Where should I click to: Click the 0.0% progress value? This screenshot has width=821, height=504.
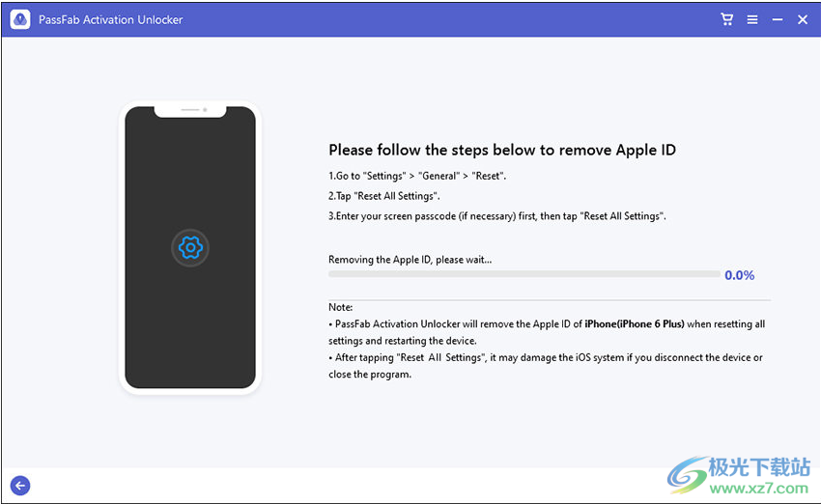pos(739,275)
